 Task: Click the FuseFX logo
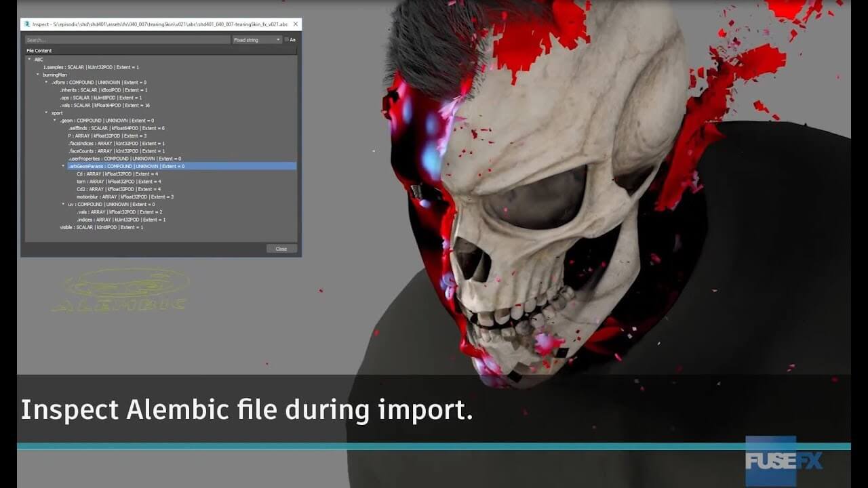783,461
